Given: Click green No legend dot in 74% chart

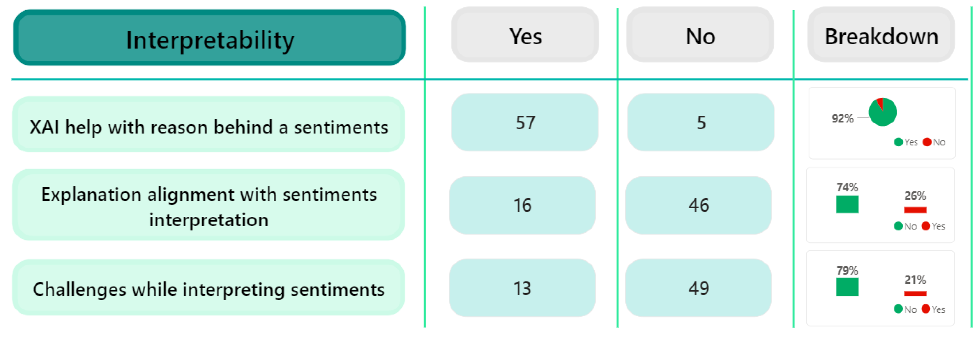Looking at the screenshot, I should point(899,226).
